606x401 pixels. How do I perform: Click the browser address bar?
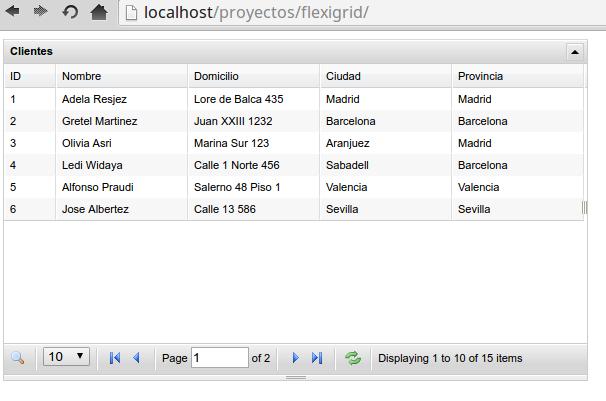[x=360, y=12]
